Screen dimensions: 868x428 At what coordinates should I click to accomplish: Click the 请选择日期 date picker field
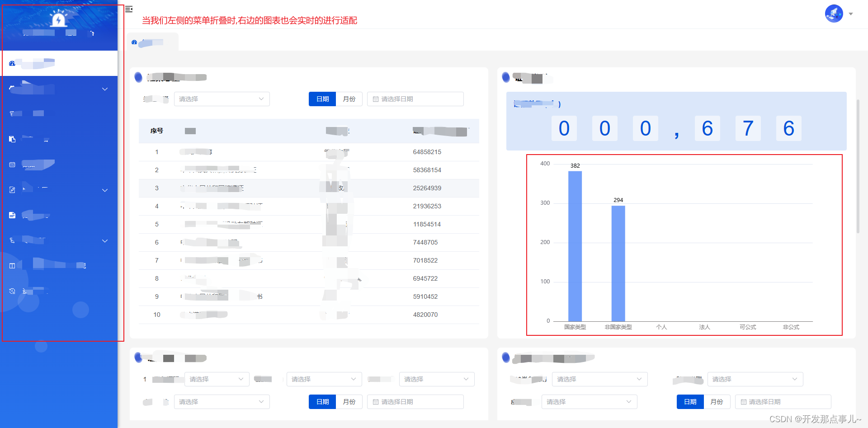(415, 99)
